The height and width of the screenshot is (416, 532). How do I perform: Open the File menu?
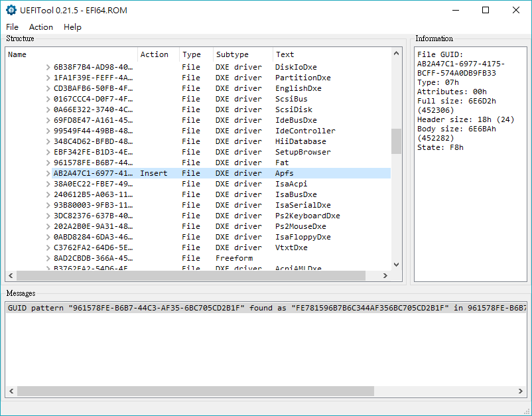pyautogui.click(x=12, y=27)
